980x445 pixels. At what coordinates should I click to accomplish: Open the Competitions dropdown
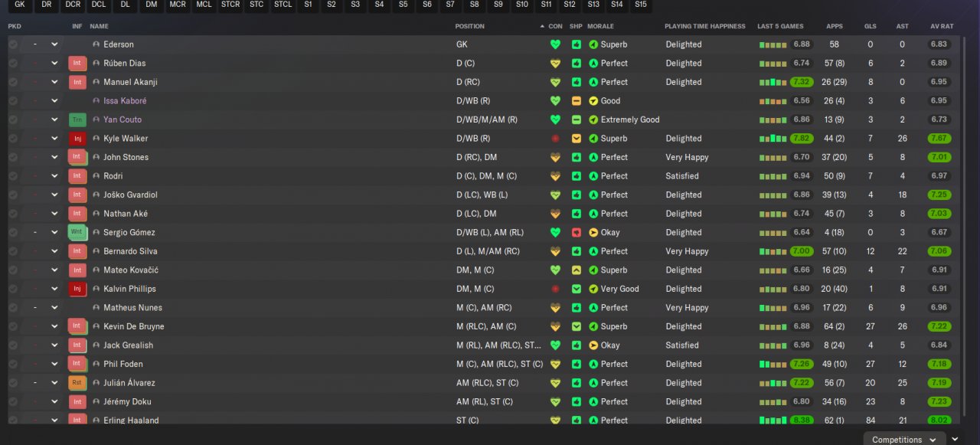[x=903, y=439]
